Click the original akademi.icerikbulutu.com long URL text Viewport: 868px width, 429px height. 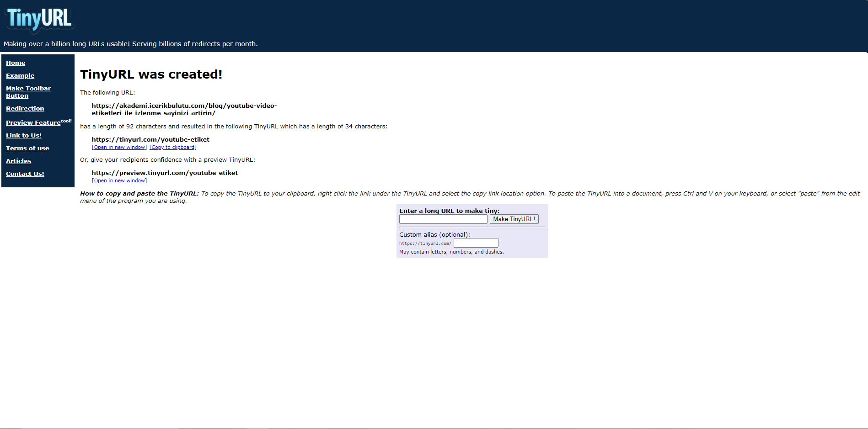pyautogui.click(x=184, y=109)
